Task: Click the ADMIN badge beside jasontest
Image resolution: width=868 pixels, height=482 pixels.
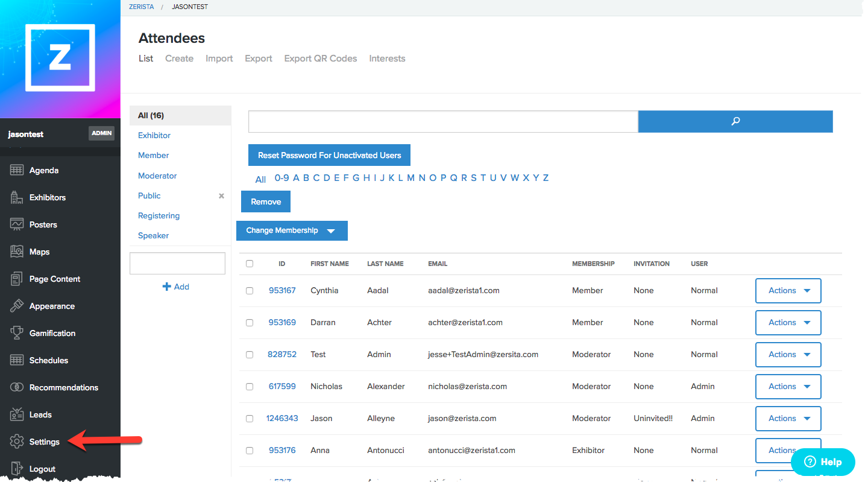Action: [101, 133]
